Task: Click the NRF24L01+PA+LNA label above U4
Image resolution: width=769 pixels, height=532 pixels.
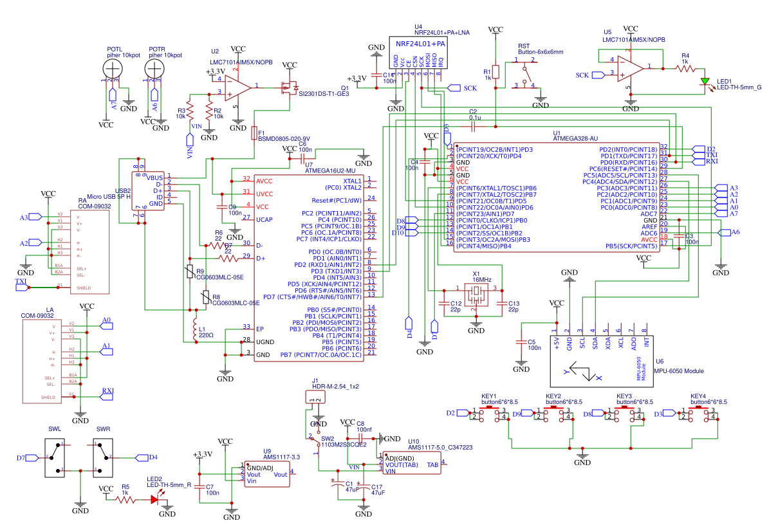Action: coord(442,33)
